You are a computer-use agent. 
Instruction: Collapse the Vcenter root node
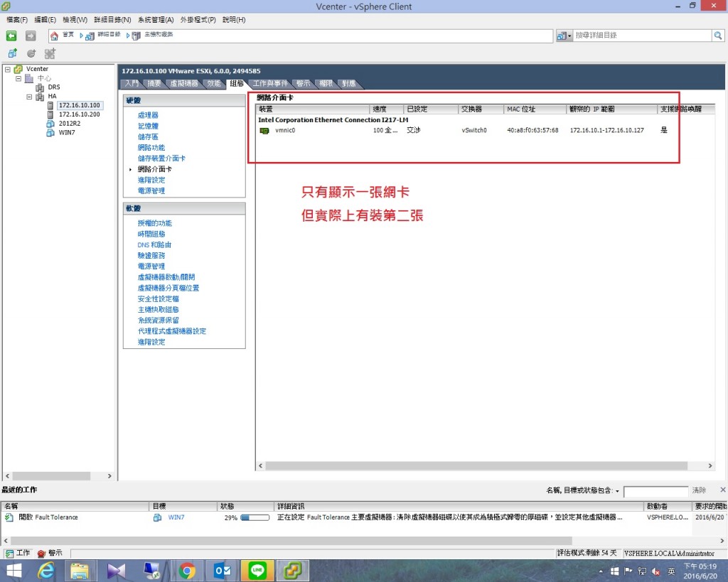coord(7,69)
